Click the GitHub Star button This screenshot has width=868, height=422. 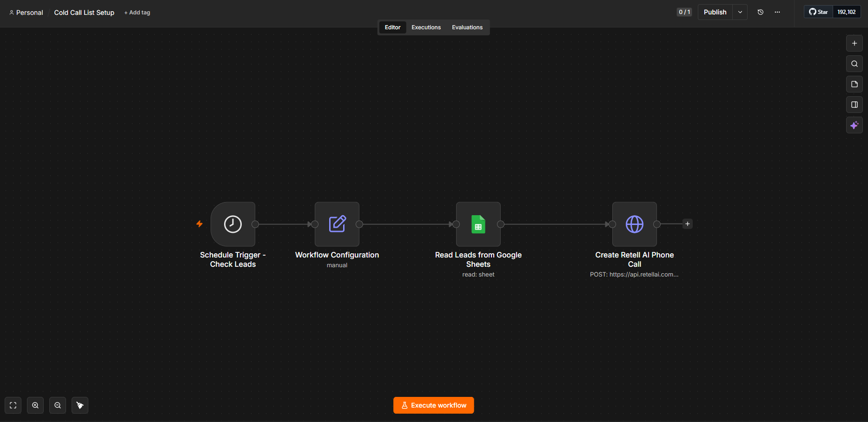pyautogui.click(x=818, y=12)
